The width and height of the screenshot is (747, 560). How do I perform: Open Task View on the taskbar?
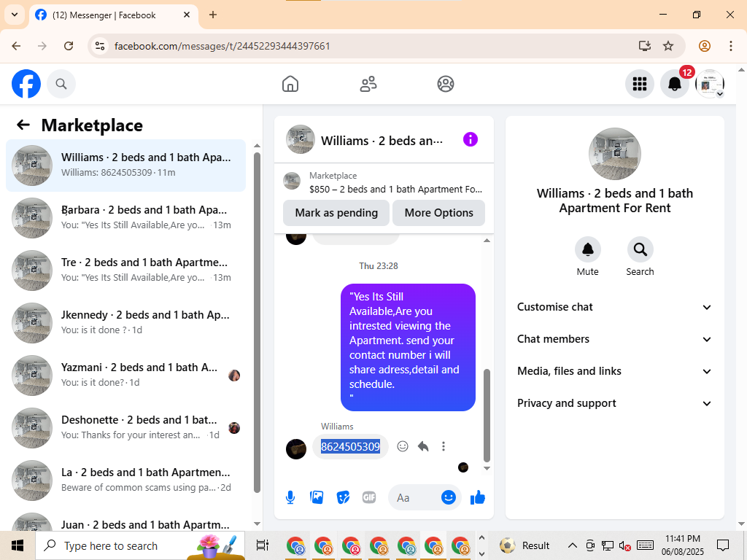pyautogui.click(x=263, y=545)
